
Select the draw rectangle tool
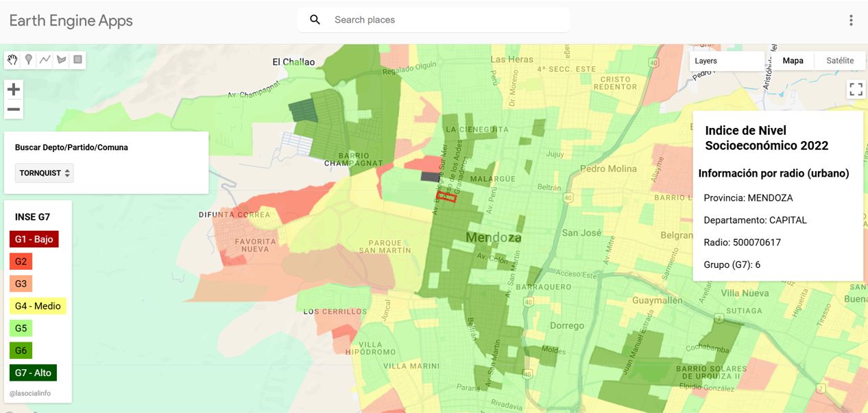coord(77,60)
